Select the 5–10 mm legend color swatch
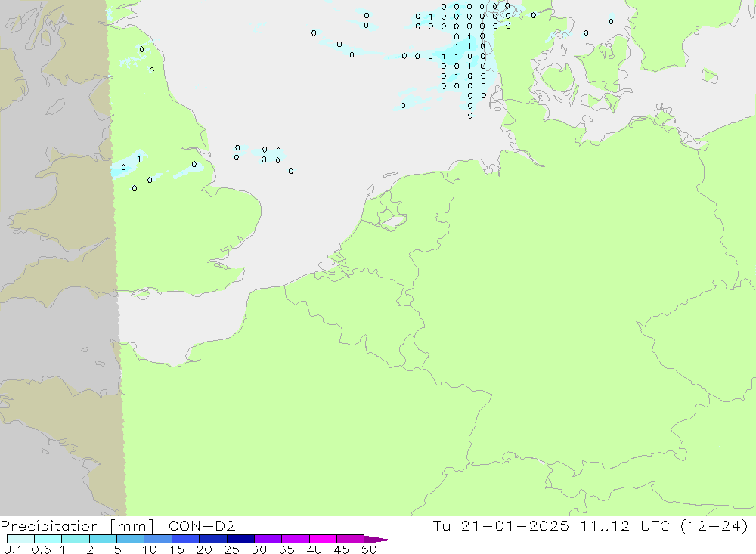 130,539
